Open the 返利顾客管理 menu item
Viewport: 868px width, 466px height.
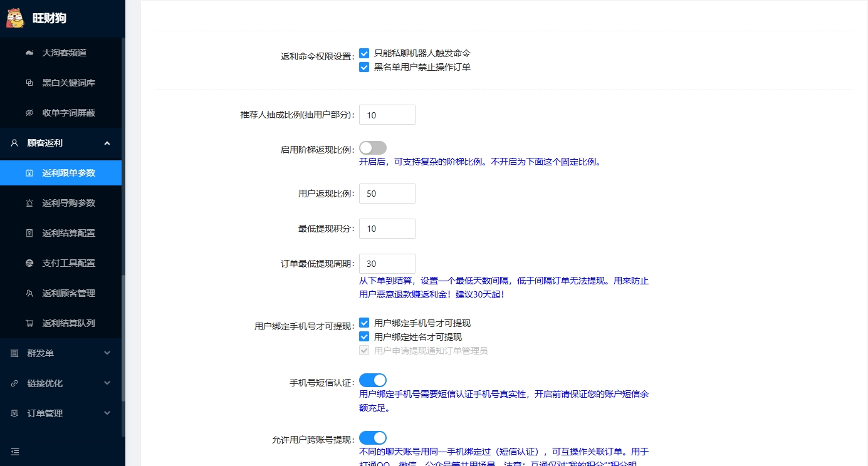68,294
